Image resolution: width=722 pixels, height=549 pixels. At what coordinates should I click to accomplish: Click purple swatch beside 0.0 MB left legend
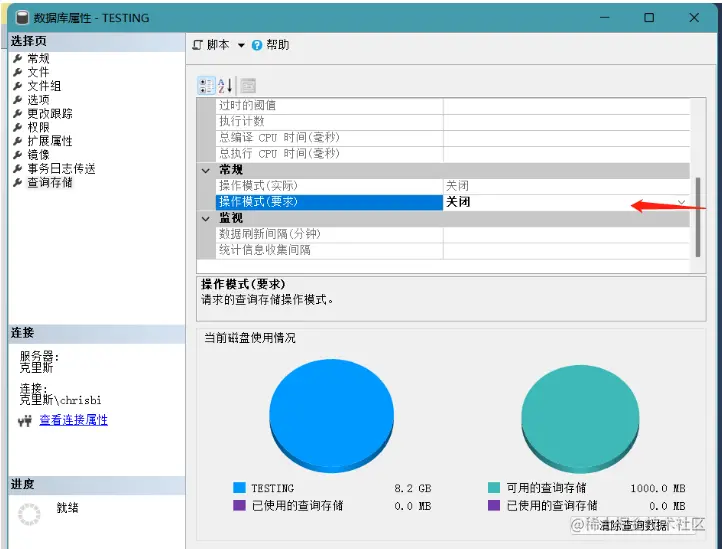tap(239, 506)
